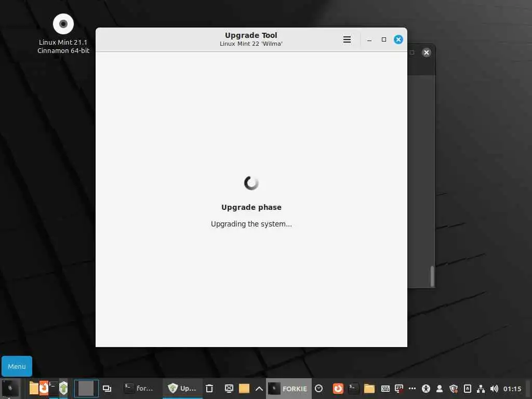This screenshot has width=532, height=399.
Task: Open the Trash icon in the panel
Action: 209,388
